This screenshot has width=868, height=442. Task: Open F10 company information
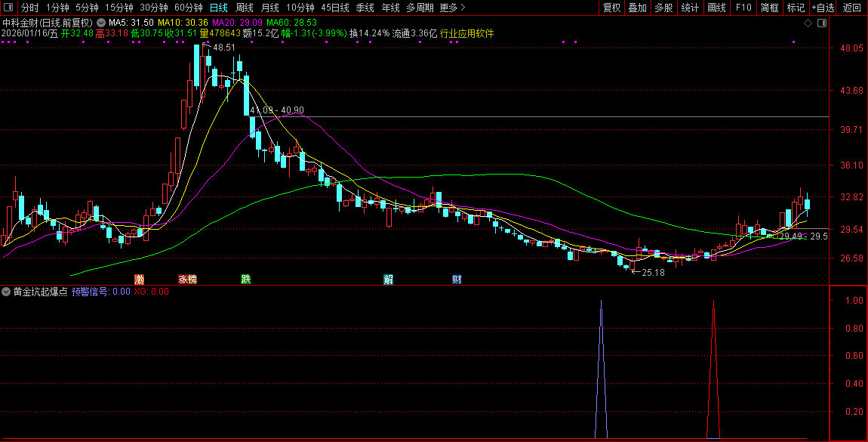(743, 8)
